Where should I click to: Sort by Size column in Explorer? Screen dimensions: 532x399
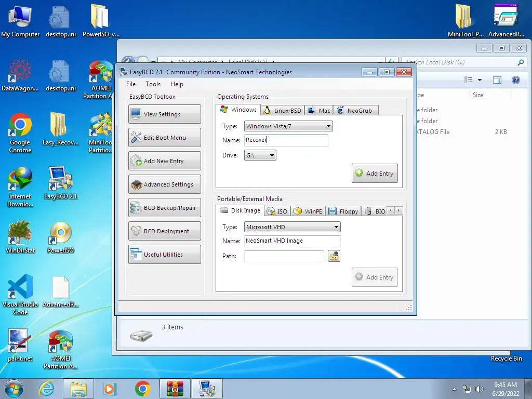pos(478,95)
